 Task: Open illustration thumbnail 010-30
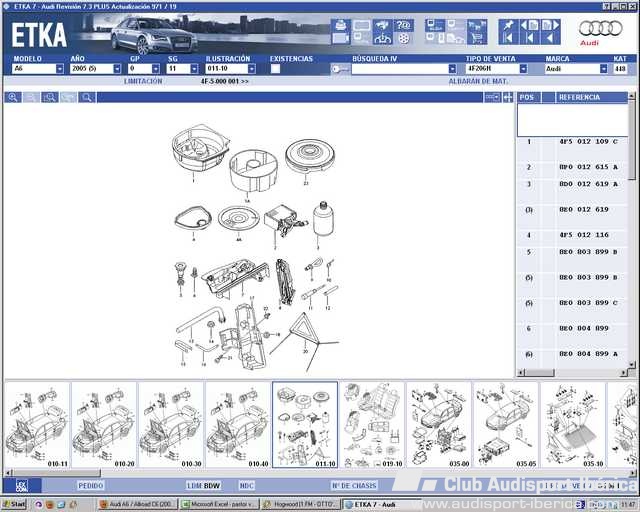[171, 425]
